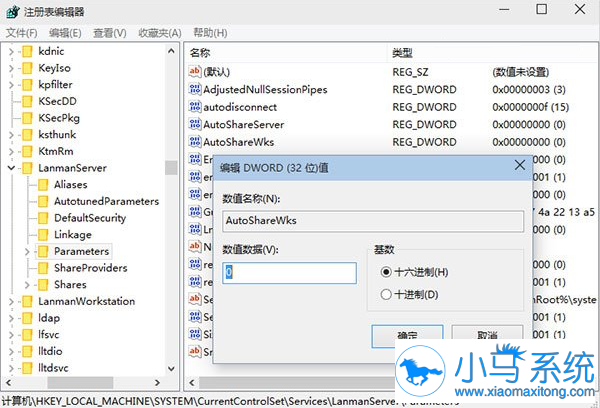Click tree pane scroll up arrow

click(171, 51)
